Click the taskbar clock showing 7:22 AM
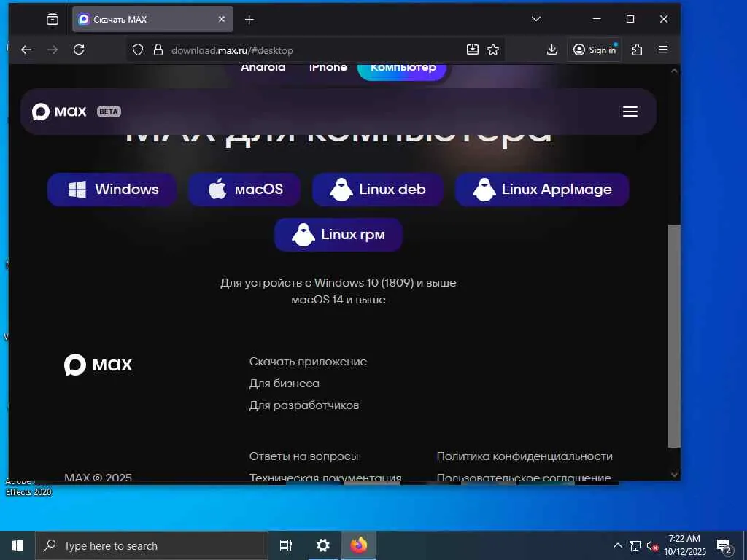Image resolution: width=747 pixels, height=560 pixels. pyautogui.click(x=684, y=545)
